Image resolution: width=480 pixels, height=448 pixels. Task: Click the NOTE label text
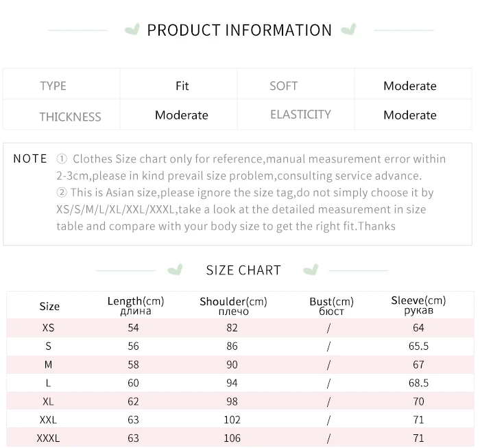pos(30,158)
